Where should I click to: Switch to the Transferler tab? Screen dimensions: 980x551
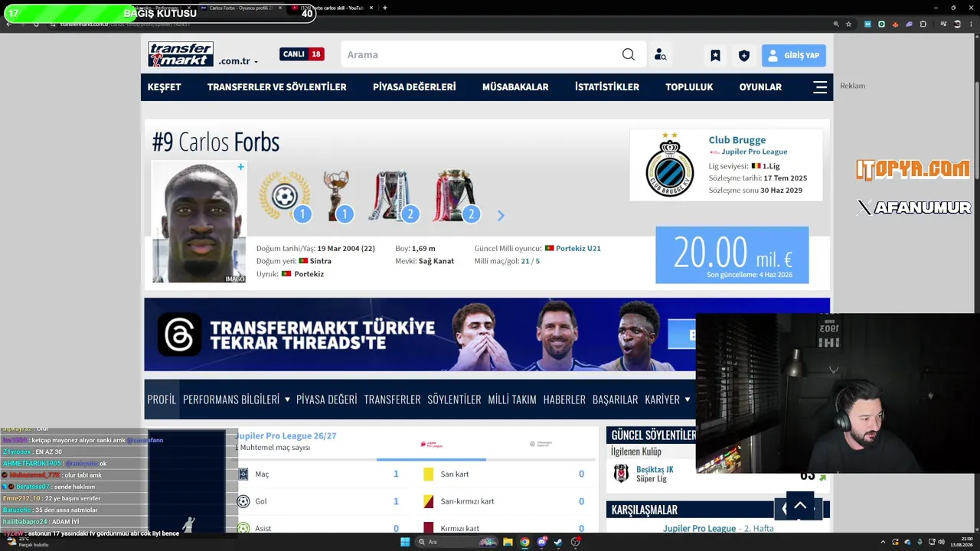[x=393, y=399]
